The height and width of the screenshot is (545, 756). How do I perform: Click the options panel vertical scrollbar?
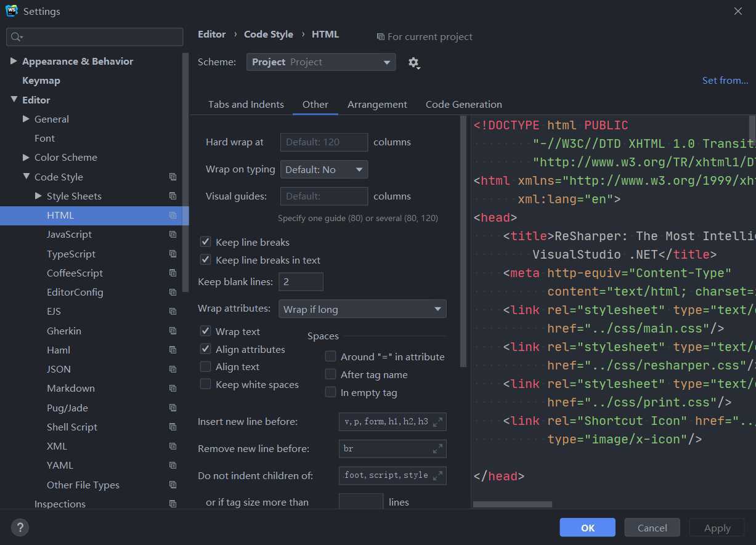(463, 242)
